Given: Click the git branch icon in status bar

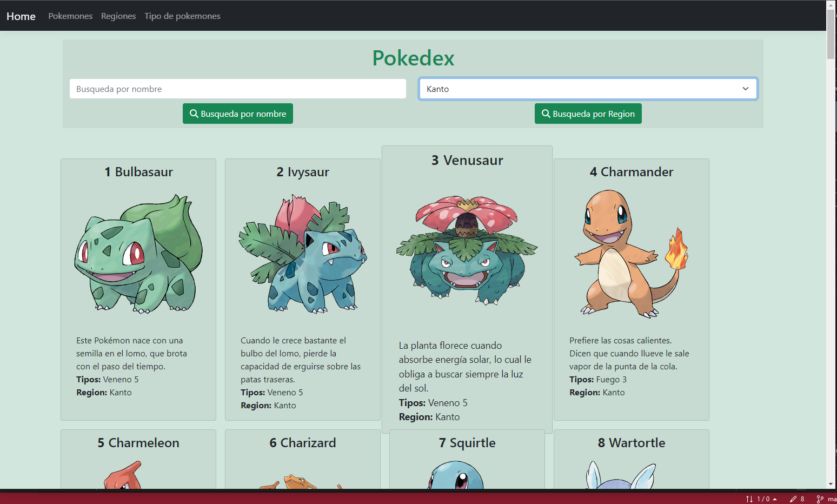Looking at the screenshot, I should click(x=820, y=499).
